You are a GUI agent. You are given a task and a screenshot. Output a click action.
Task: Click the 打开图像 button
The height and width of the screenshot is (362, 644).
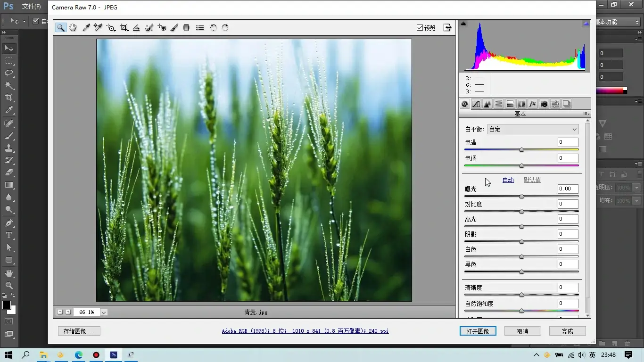coord(478,331)
